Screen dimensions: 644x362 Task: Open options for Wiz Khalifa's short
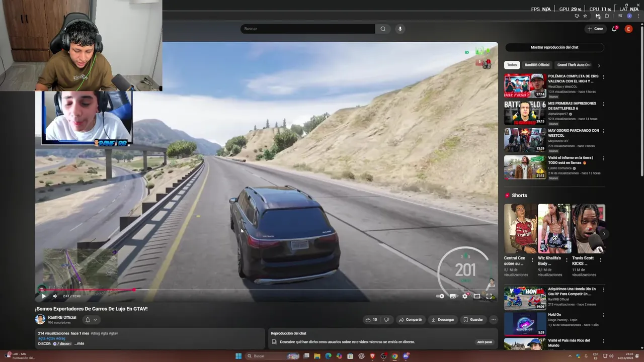pos(567,260)
